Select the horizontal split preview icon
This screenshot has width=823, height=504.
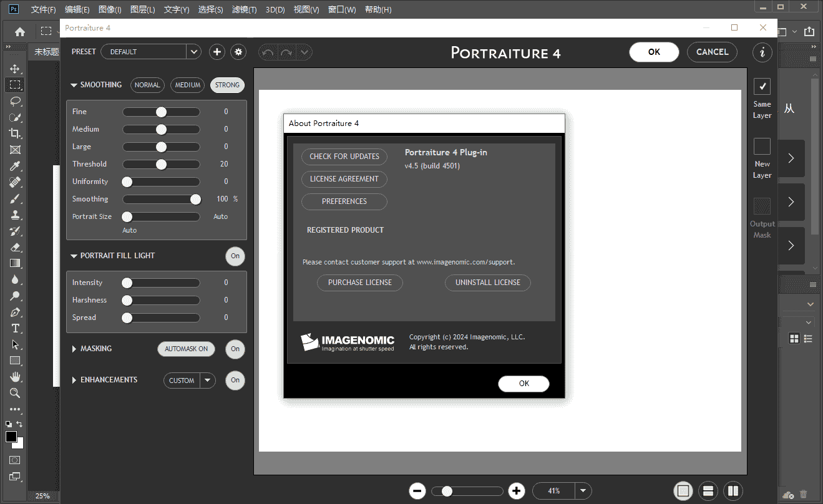tap(708, 491)
